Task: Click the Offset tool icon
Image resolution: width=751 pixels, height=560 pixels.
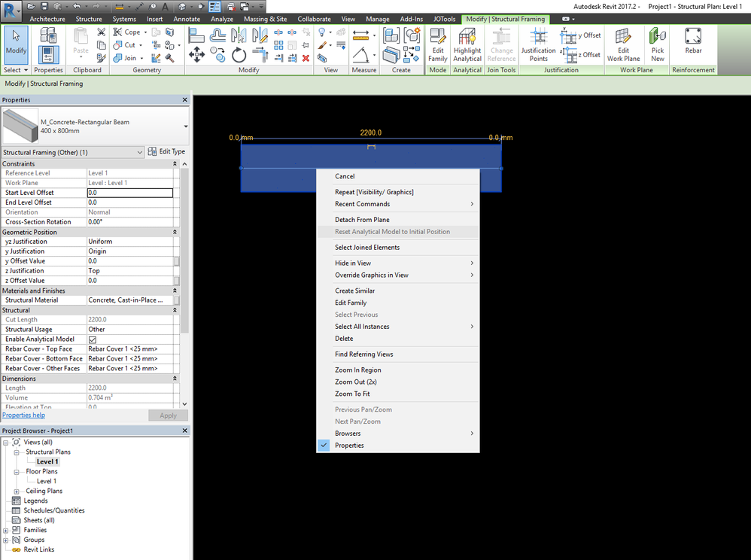Action: 217,35
